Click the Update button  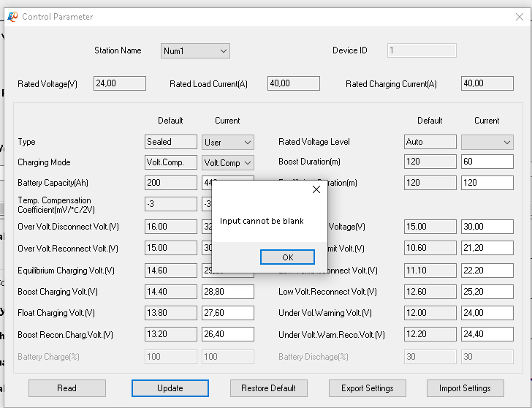pos(170,388)
